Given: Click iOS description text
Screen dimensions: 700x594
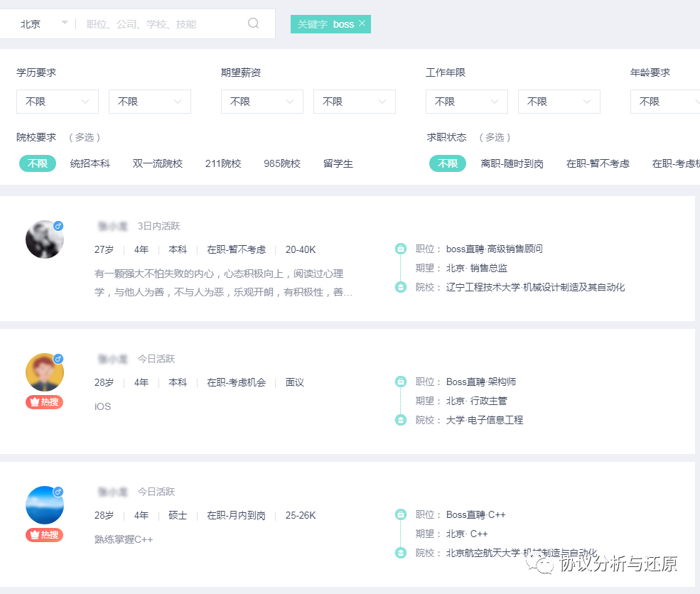Looking at the screenshot, I should (x=102, y=406).
